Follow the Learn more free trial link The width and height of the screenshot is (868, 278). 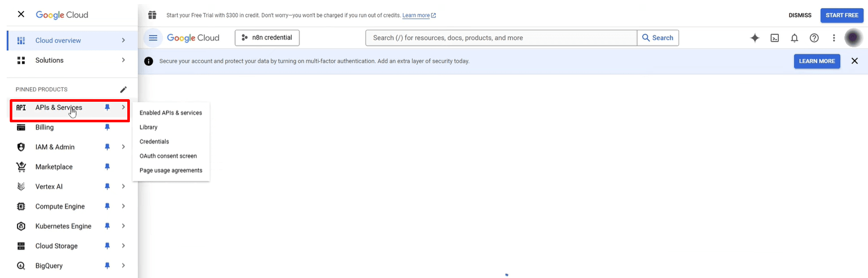coord(419,15)
